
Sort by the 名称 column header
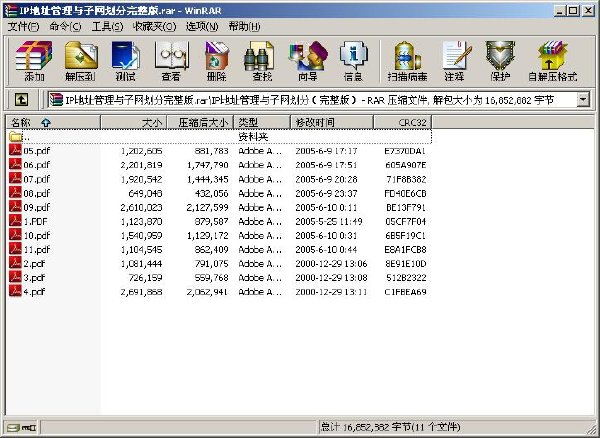[53, 122]
